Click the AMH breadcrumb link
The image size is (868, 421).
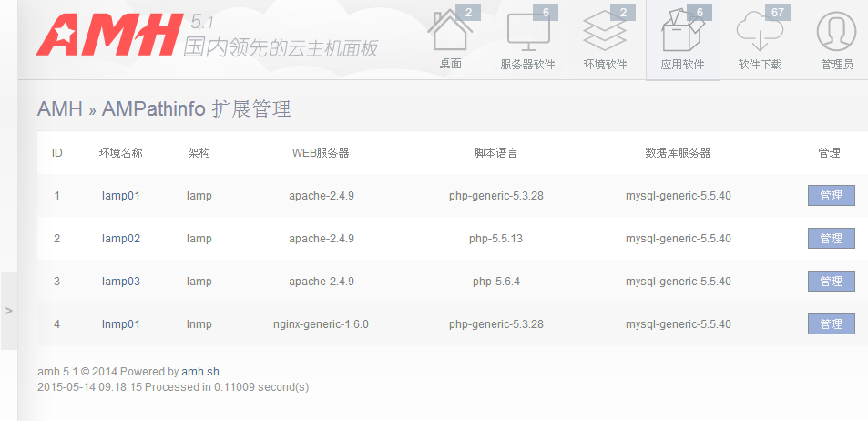point(59,110)
